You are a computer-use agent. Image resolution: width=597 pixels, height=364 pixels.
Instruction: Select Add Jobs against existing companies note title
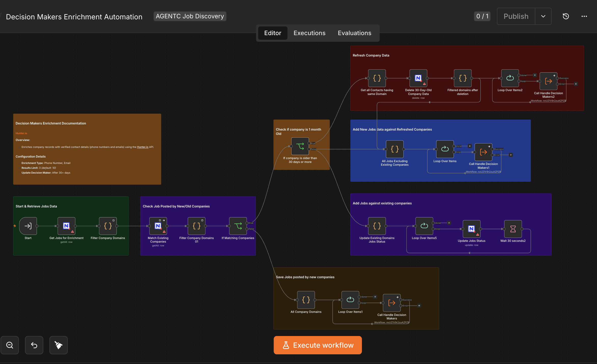(x=382, y=203)
